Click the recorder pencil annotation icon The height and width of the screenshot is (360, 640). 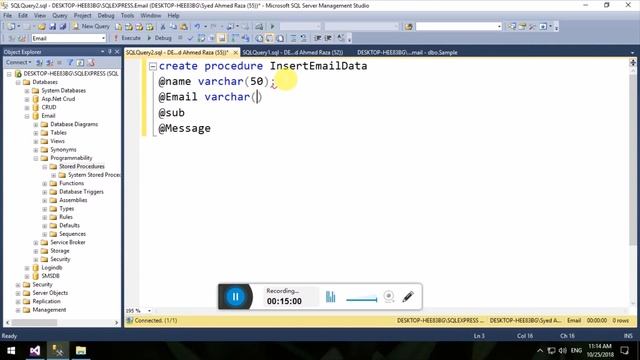408,297
